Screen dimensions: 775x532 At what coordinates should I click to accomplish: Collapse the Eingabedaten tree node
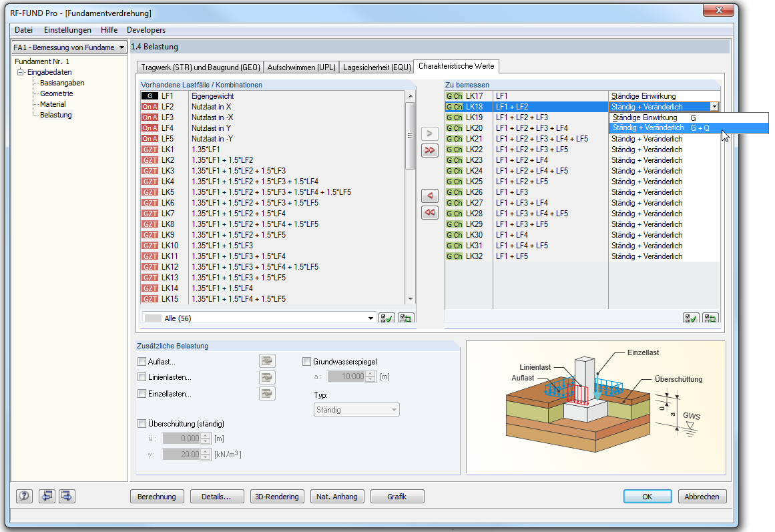coord(20,72)
